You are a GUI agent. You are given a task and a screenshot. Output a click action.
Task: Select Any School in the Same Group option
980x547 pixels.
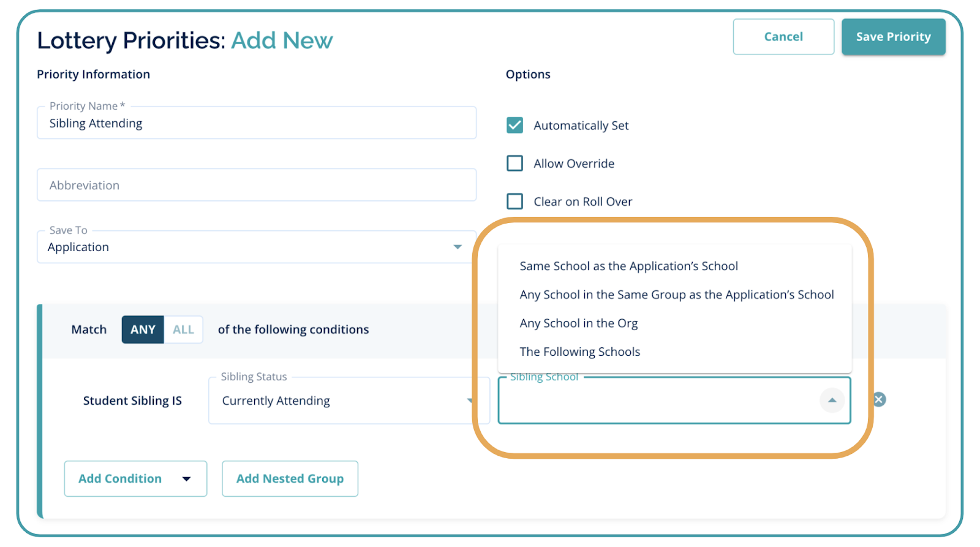[676, 295]
